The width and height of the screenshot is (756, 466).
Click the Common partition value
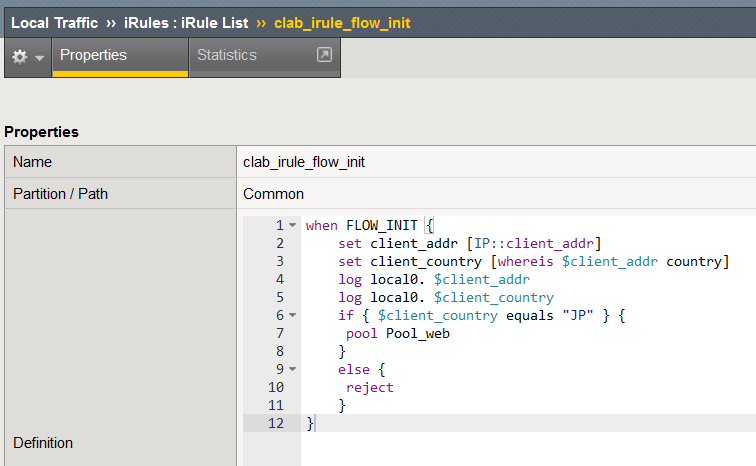point(273,194)
